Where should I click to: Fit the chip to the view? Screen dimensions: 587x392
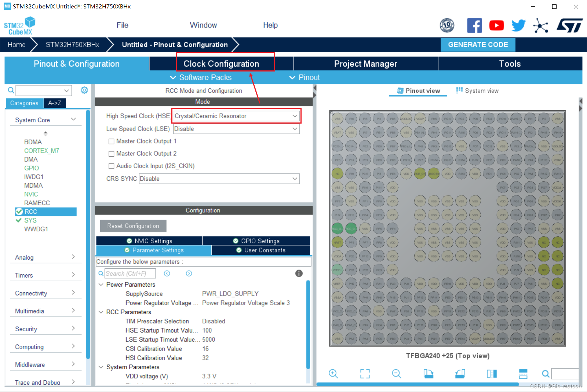point(365,374)
